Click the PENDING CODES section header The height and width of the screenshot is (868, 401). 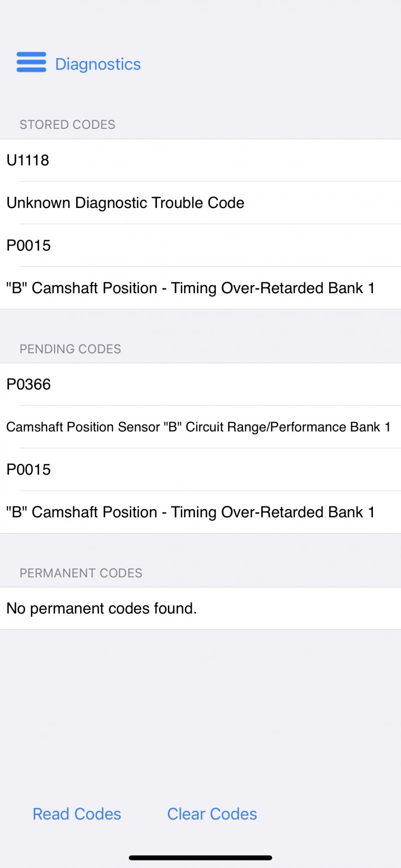pos(70,349)
